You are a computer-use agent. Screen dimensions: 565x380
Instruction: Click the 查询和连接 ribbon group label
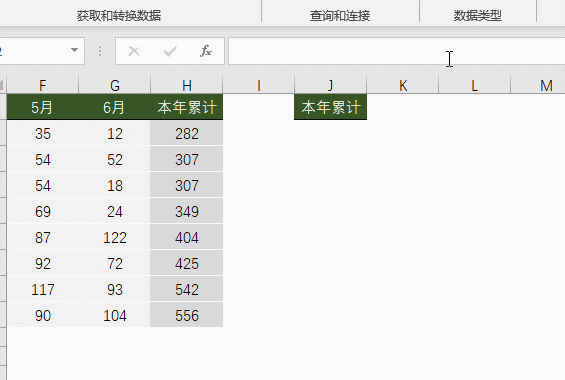coord(340,15)
